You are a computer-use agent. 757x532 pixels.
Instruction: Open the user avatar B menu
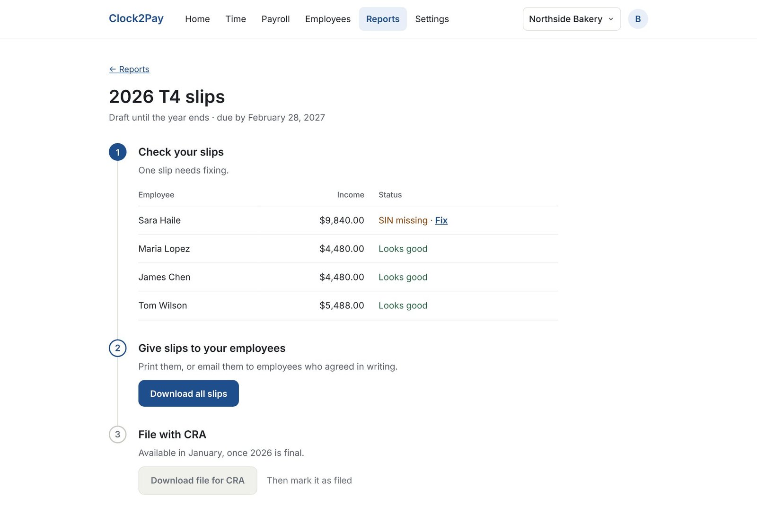tap(638, 19)
